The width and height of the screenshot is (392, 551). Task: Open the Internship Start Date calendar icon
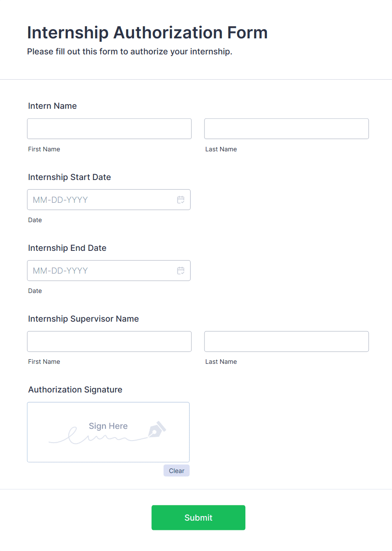coord(181,200)
